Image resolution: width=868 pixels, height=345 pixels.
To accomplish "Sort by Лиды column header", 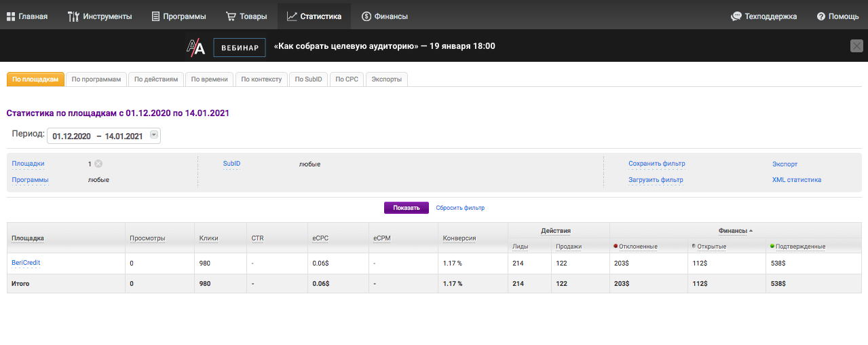I will (521, 246).
